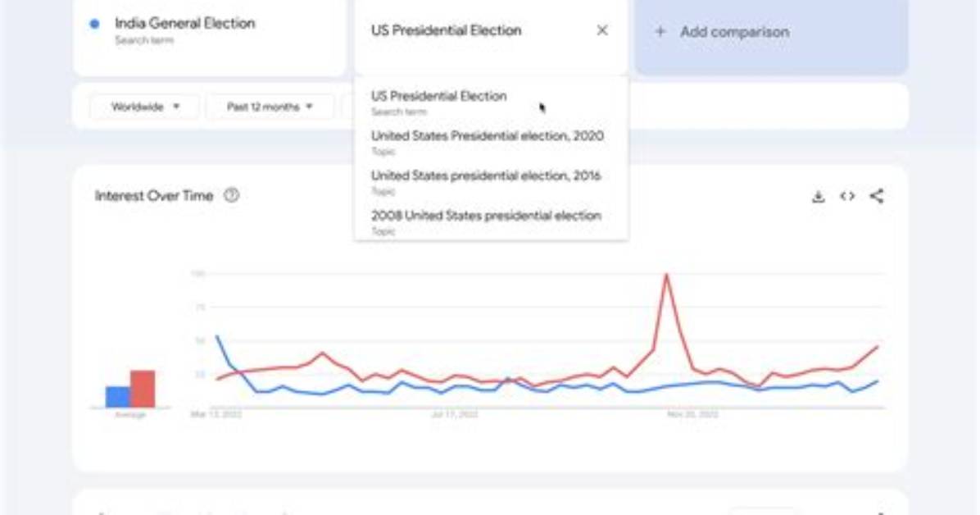Share the Interest Over Time chart
Viewport: 980px width, 515px height.
tap(877, 196)
